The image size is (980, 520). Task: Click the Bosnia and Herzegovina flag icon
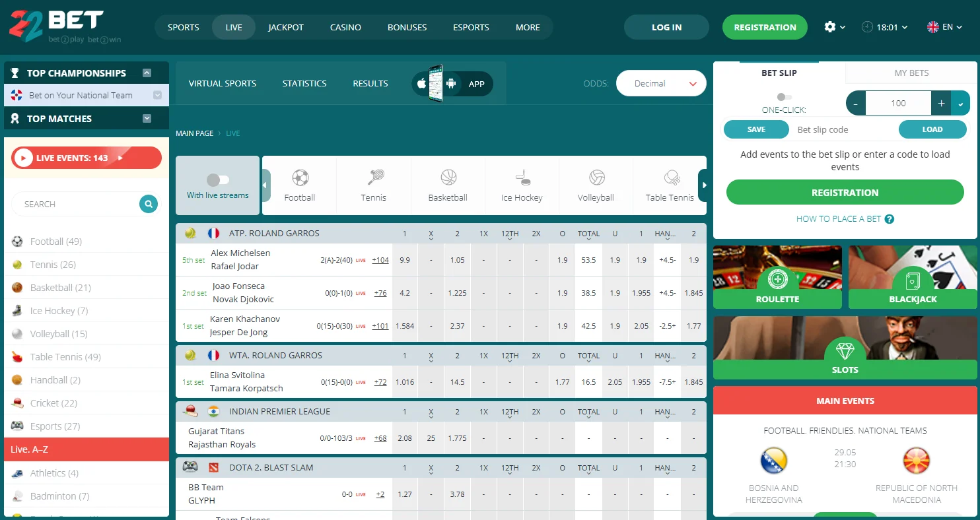coord(774,461)
